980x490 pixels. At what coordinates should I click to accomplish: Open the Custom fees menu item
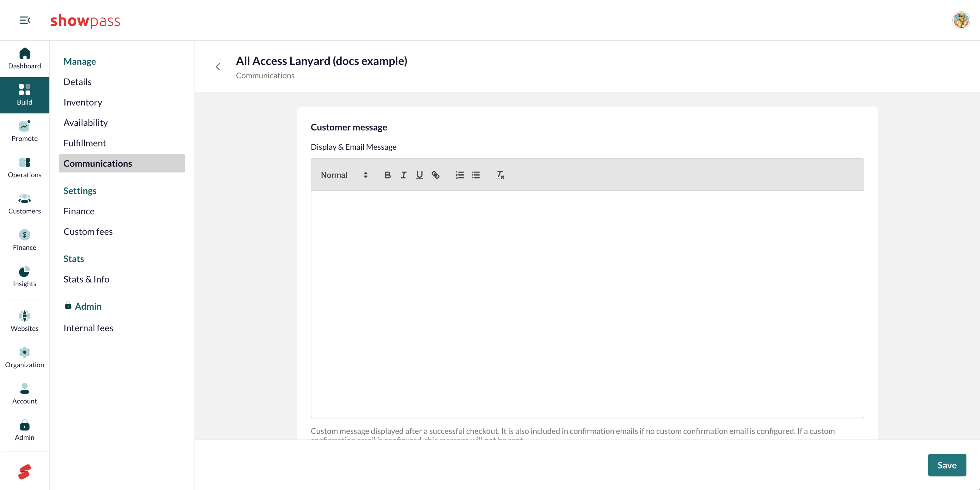(x=122, y=232)
